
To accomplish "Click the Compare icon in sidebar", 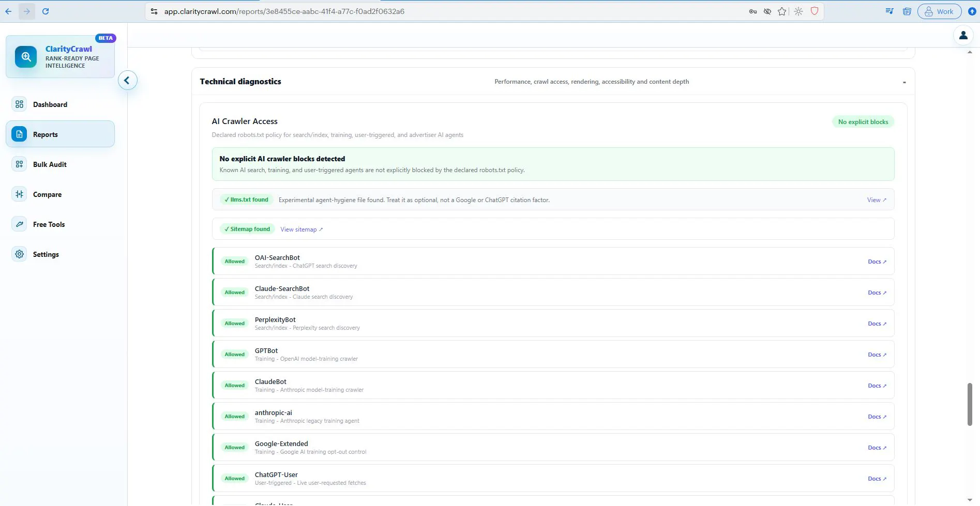I will [x=19, y=194].
